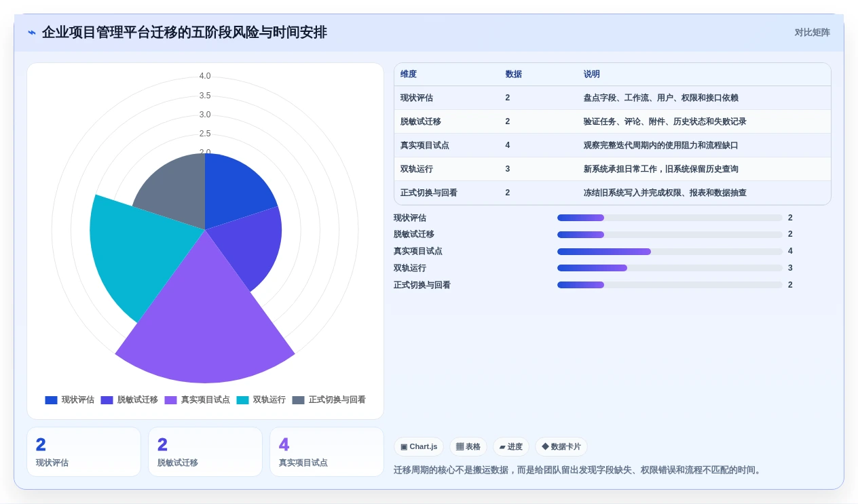
Task: Click the 脱敏试迁移 progress bar
Action: point(670,235)
